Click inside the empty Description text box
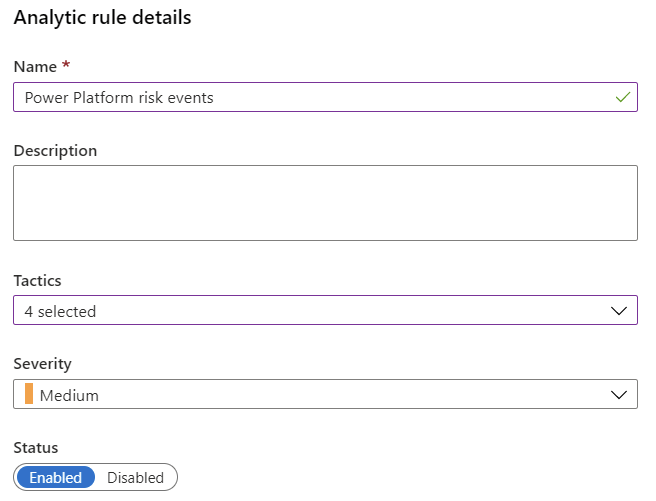The width and height of the screenshot is (656, 501). [325, 203]
